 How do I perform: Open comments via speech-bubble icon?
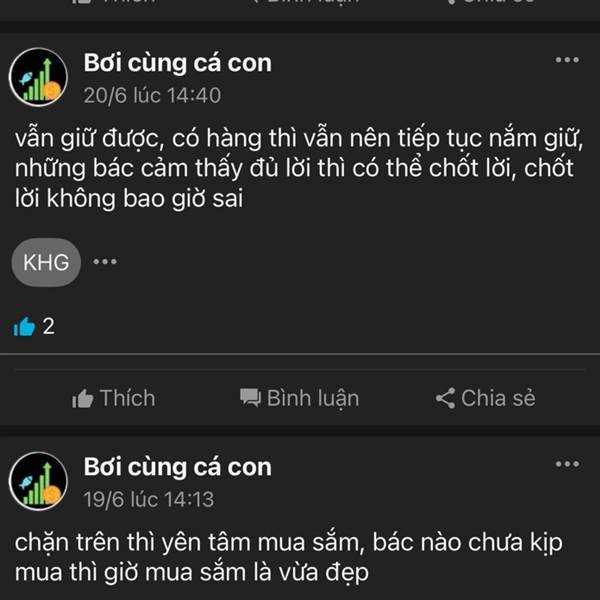[x=250, y=398]
